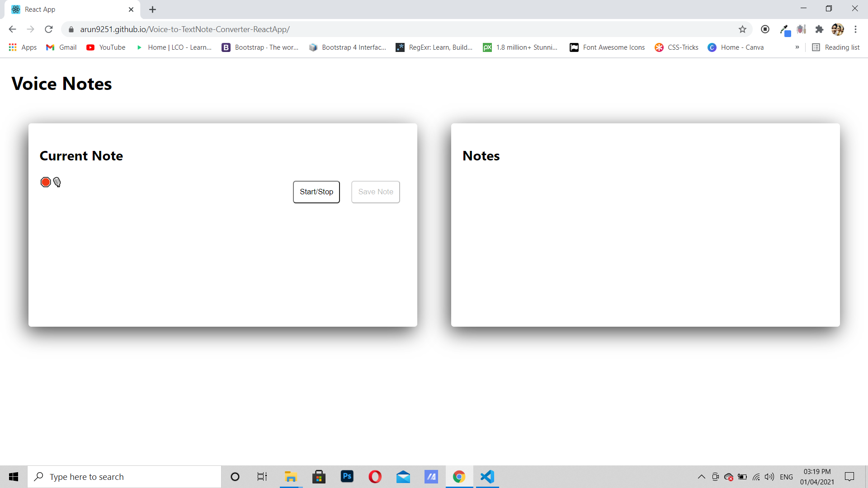
Task: Click the page reload button
Action: pyautogui.click(x=48, y=29)
